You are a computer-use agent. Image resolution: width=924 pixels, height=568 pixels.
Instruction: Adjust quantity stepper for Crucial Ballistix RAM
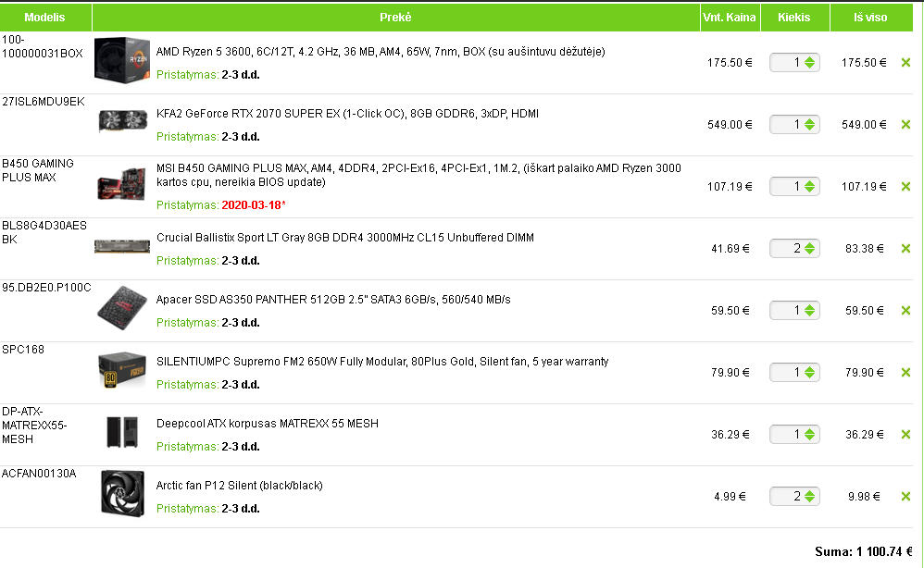(810, 249)
